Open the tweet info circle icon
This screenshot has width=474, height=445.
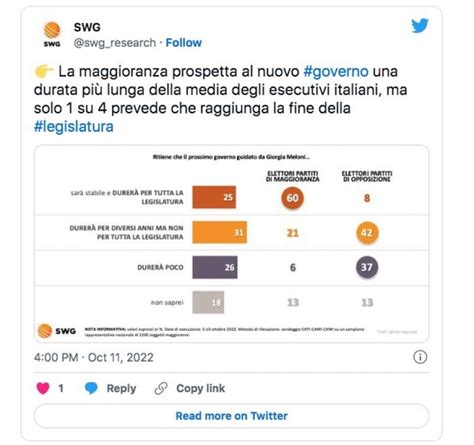coord(420,357)
